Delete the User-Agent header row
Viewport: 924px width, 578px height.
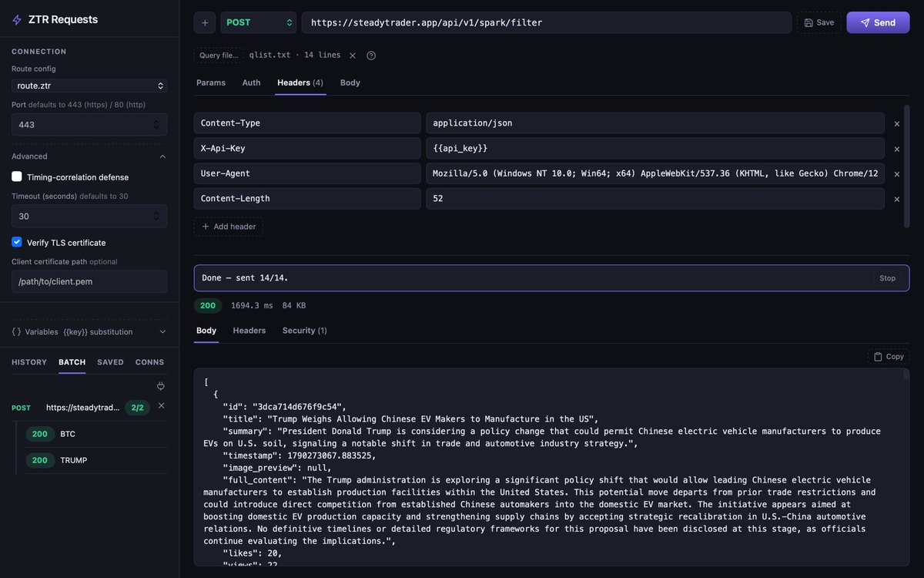tap(896, 174)
